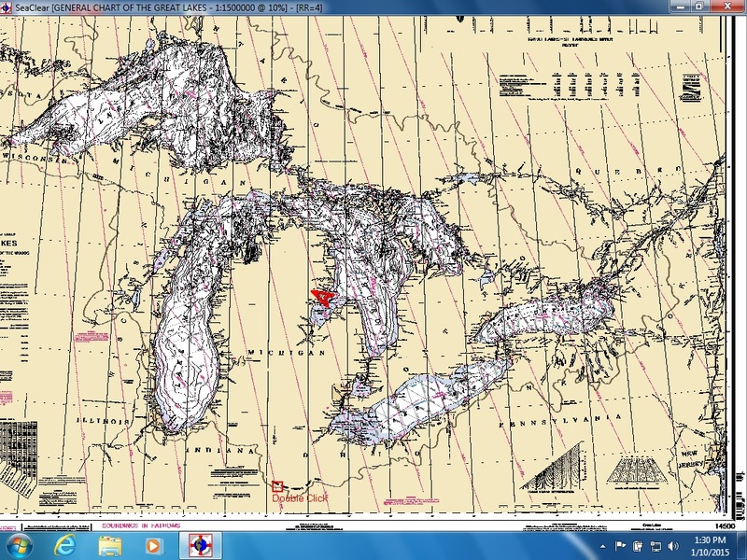747x560 pixels.
Task: Open Windows Explorer folder icon
Action: pyautogui.click(x=109, y=543)
